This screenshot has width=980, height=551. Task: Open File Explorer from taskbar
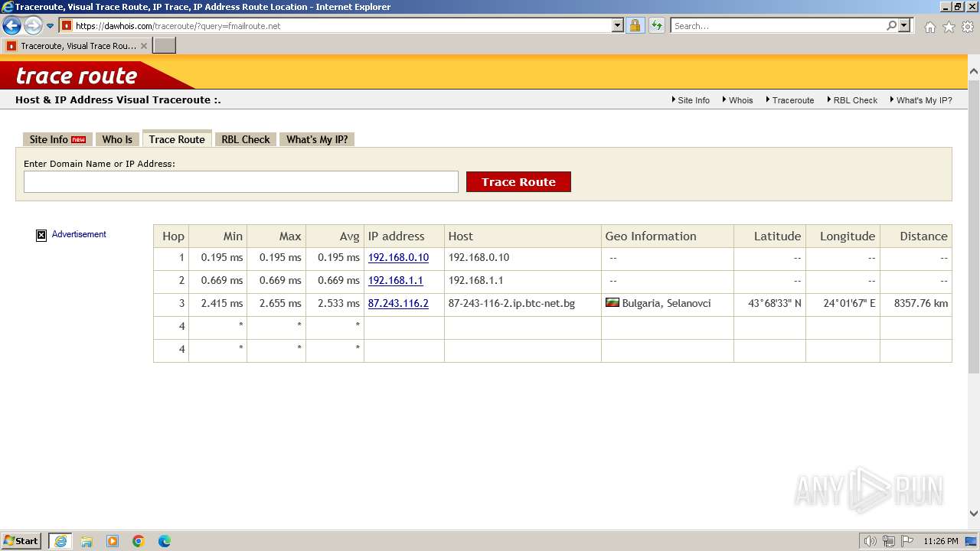click(87, 541)
